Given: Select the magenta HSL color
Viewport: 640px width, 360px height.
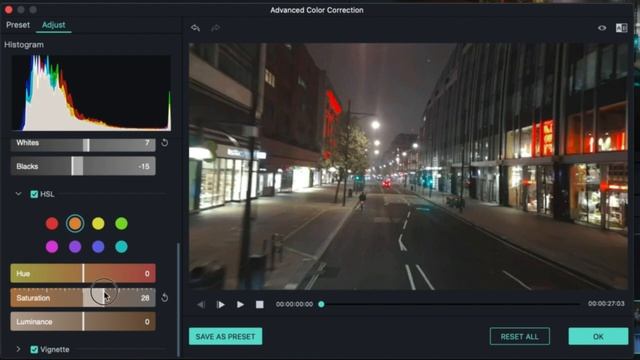Looking at the screenshot, I should pos(52,247).
